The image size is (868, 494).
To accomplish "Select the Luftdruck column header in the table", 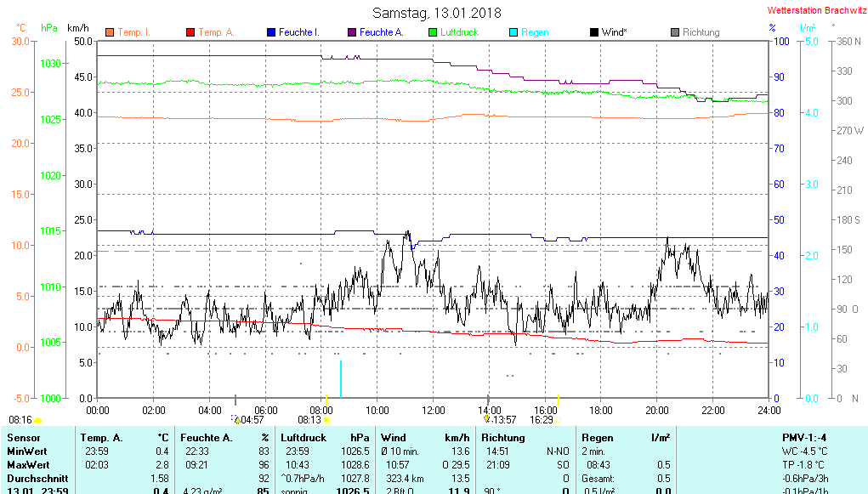I will [304, 438].
